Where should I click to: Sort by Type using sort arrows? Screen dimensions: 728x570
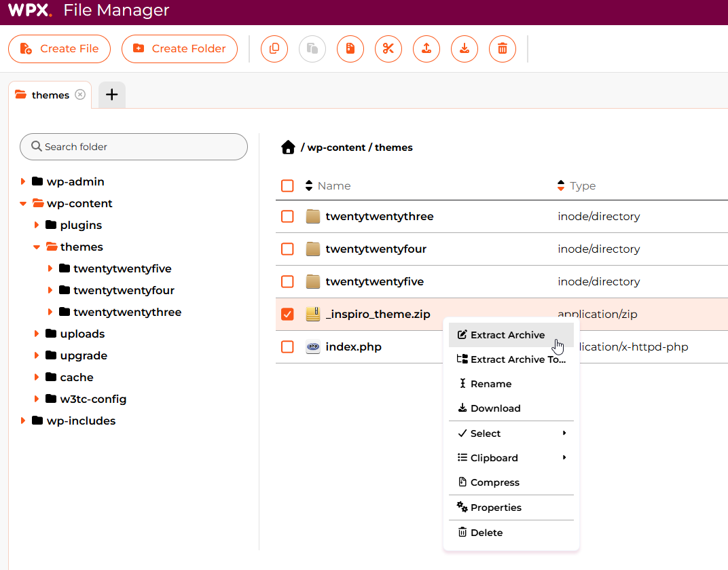point(561,186)
